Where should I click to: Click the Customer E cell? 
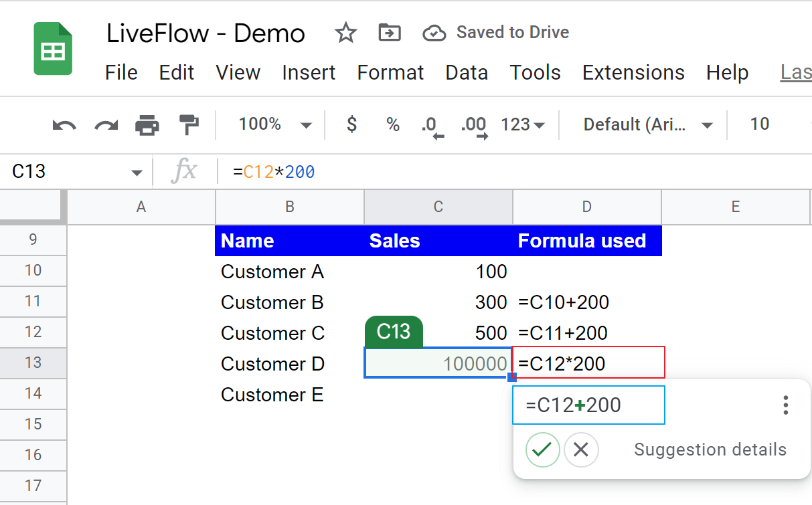[x=290, y=395]
